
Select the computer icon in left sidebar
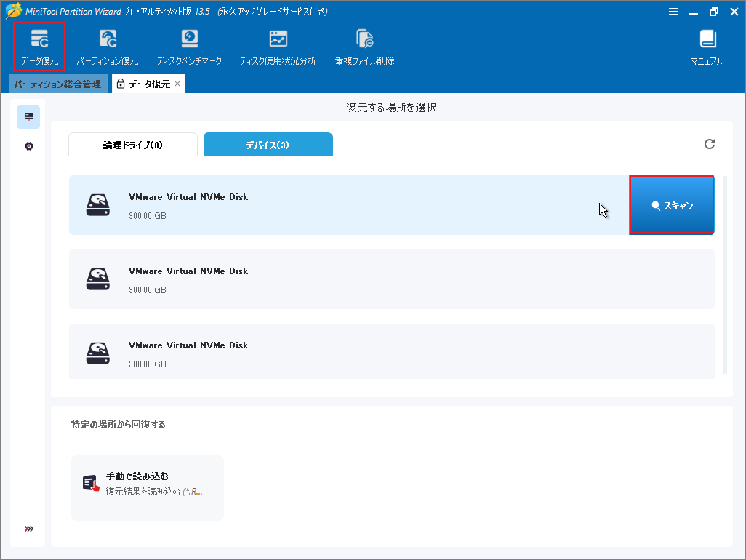(x=28, y=116)
